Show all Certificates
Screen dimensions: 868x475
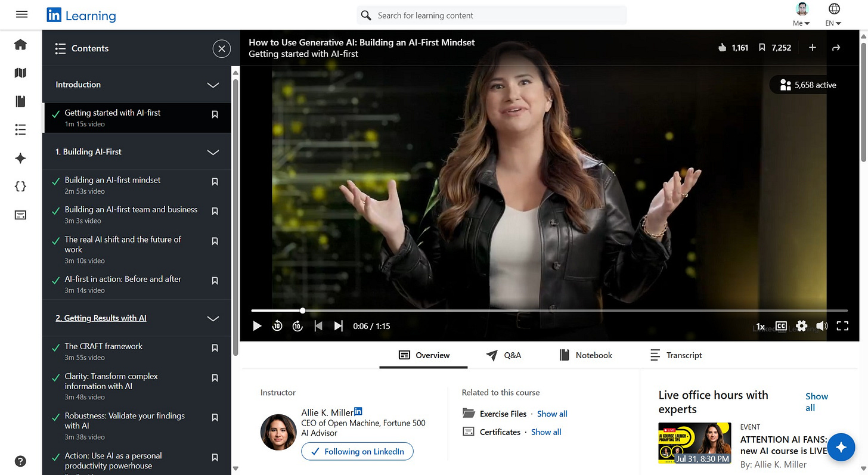click(x=546, y=432)
